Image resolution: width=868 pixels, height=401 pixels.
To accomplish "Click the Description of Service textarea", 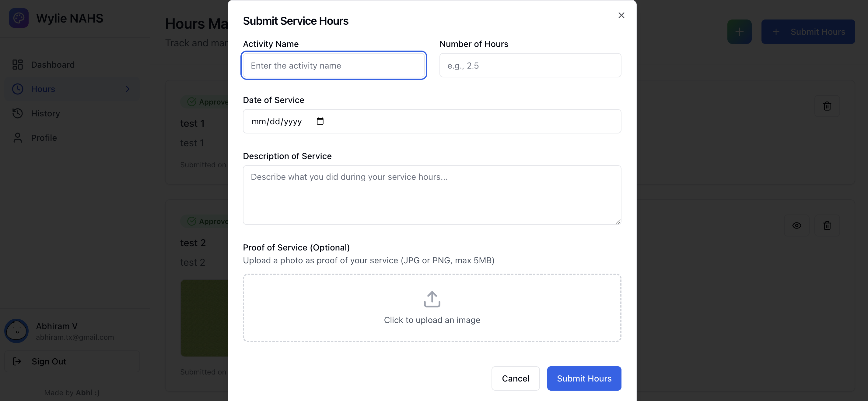I will coord(432,195).
